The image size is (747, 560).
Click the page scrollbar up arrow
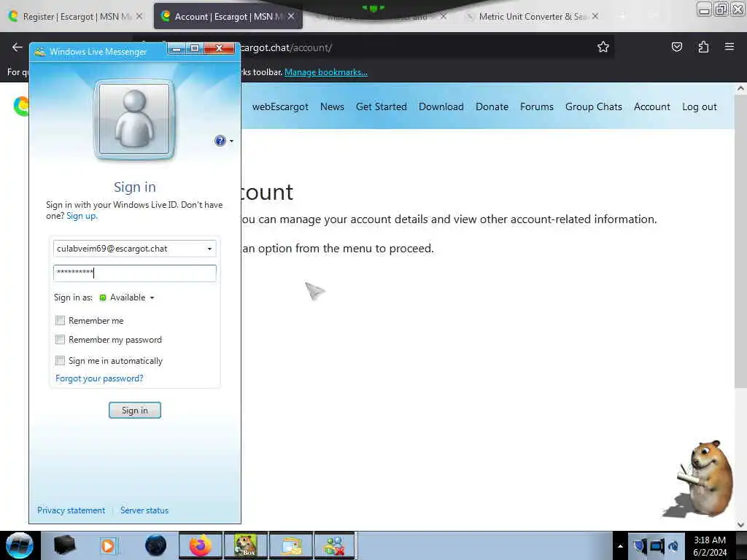(740, 88)
